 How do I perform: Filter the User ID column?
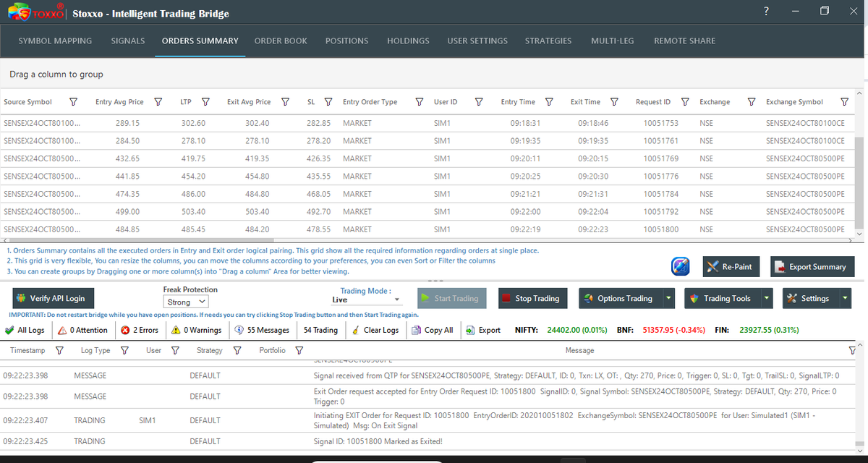pyautogui.click(x=478, y=102)
